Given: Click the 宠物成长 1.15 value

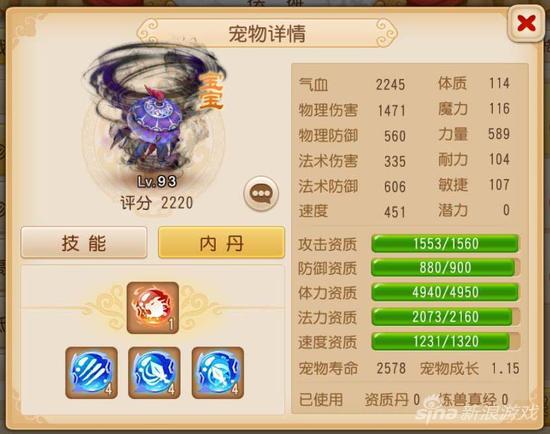Looking at the screenshot, I should [505, 368].
